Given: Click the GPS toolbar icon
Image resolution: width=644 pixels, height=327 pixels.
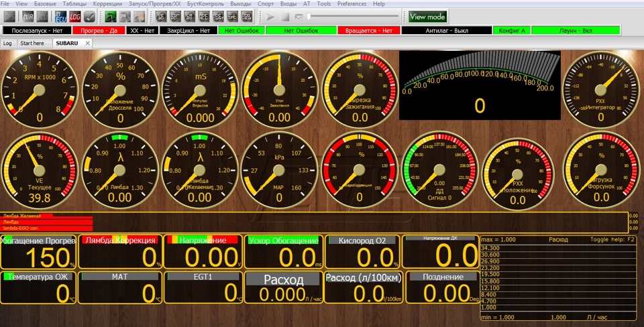Looking at the screenshot, I should (11, 16).
